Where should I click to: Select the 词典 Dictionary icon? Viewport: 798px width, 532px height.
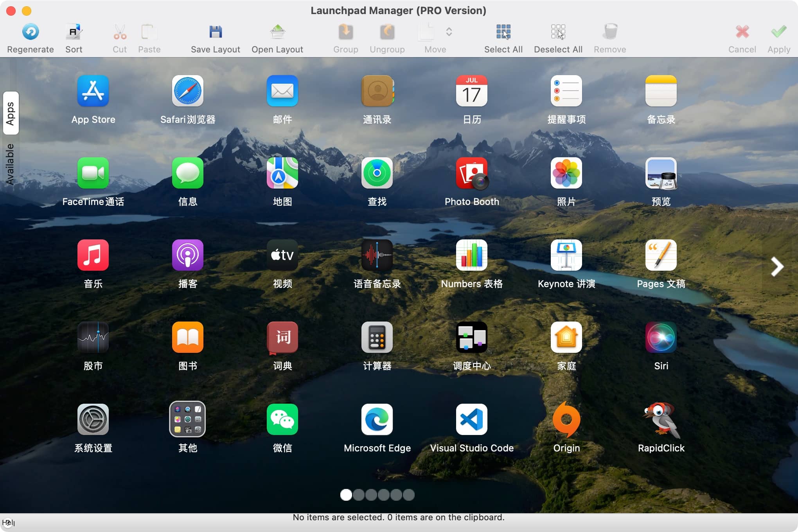tap(282, 338)
